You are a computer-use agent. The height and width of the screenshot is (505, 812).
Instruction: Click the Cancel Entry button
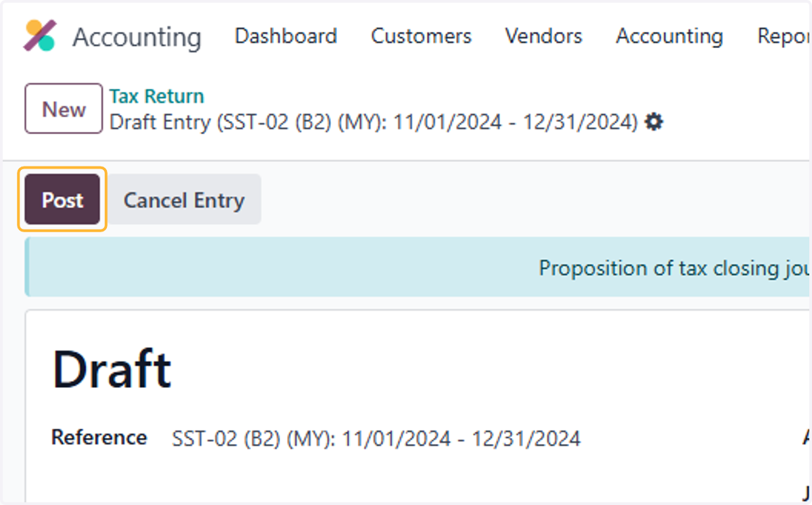[183, 200]
